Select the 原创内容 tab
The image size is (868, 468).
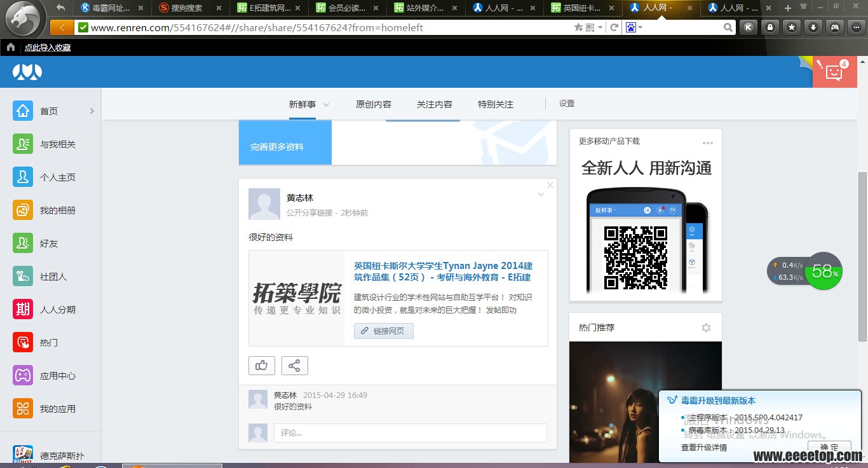tap(374, 104)
